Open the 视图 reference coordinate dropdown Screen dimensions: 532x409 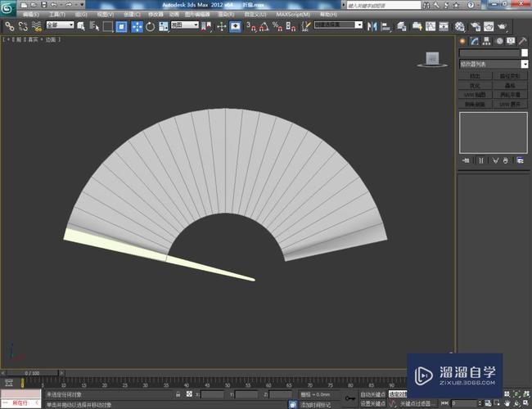point(185,25)
